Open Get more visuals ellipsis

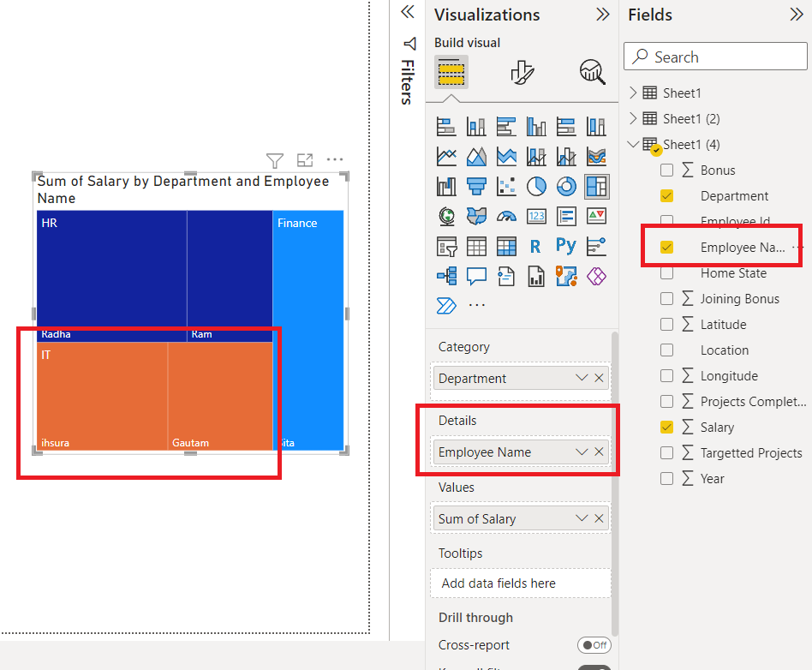477,305
